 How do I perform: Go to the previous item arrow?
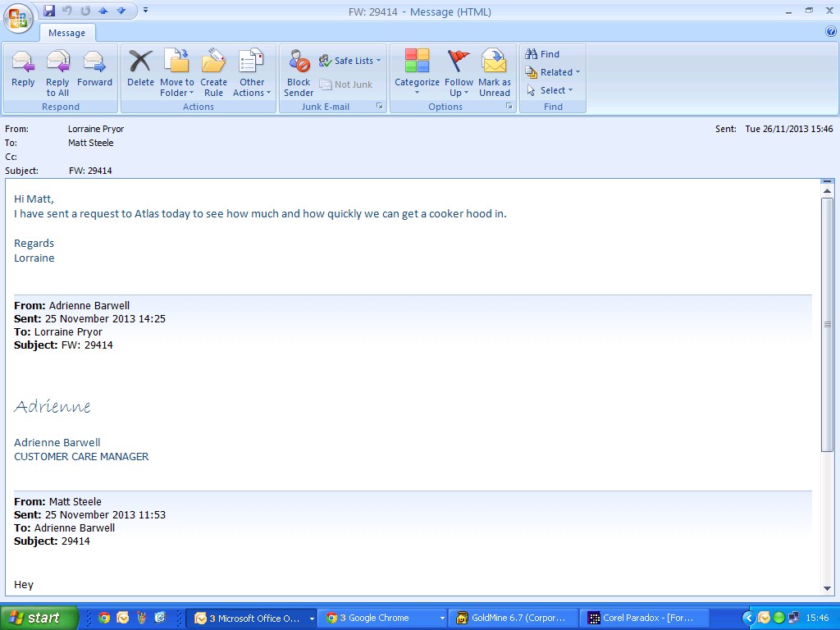[103, 10]
